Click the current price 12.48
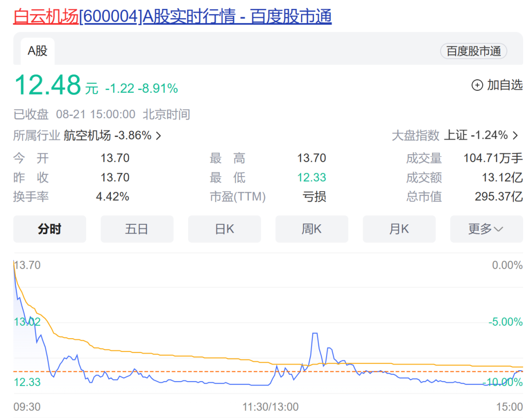 pyautogui.click(x=47, y=85)
